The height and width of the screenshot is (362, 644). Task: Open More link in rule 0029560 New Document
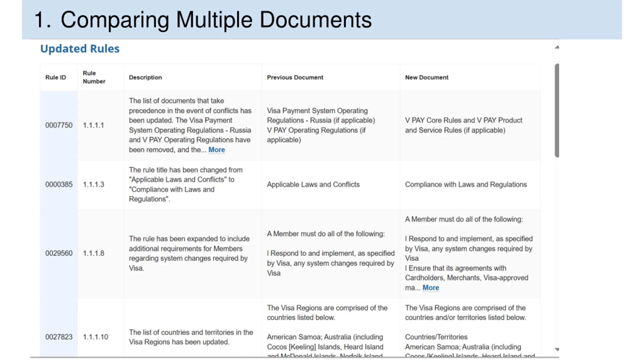coord(430,288)
